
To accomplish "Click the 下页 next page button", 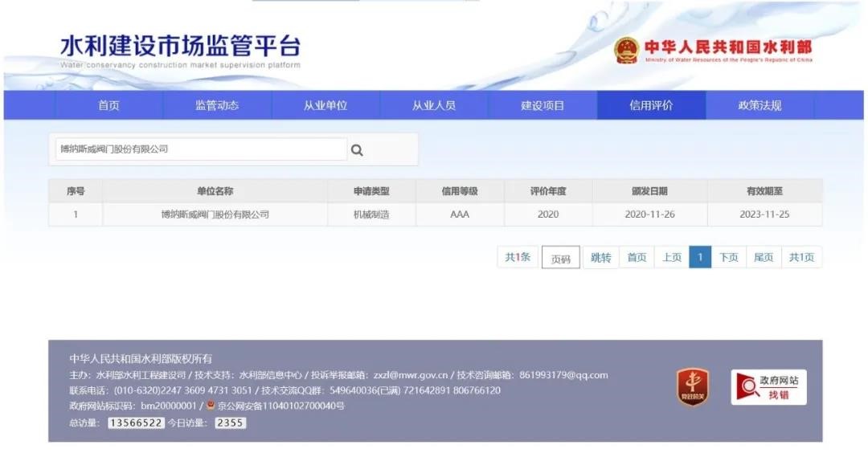I will point(728,258).
